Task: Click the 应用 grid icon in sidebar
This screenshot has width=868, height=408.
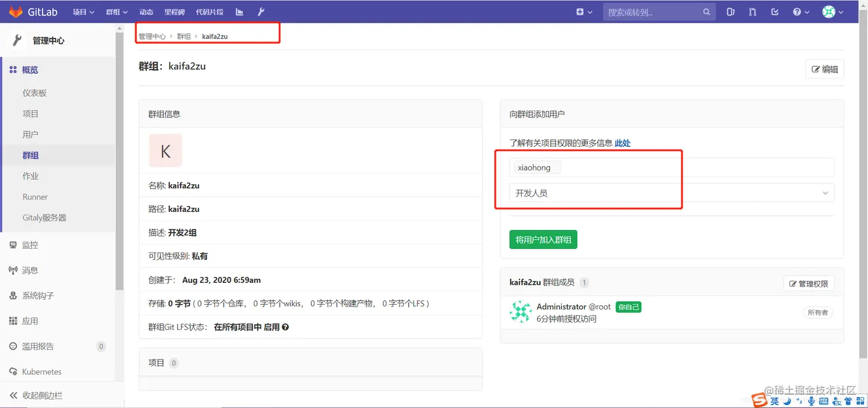Action: coord(13,321)
